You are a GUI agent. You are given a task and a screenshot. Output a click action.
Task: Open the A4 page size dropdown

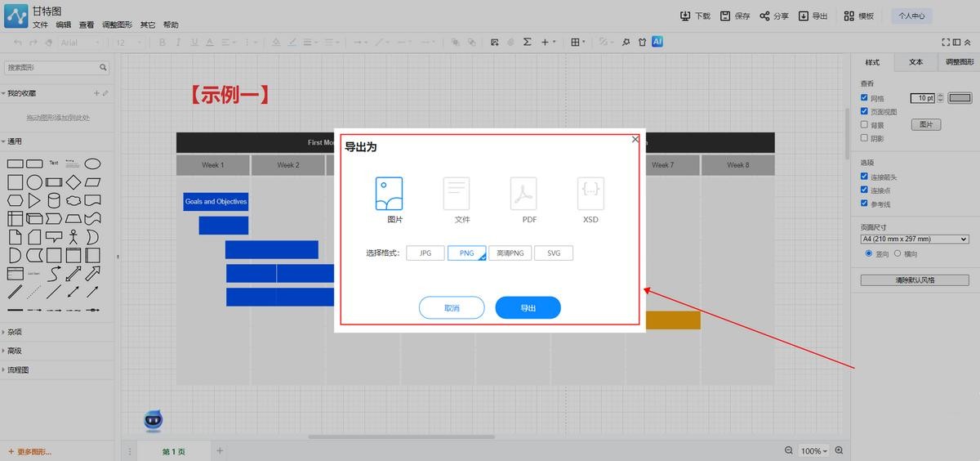click(915, 239)
